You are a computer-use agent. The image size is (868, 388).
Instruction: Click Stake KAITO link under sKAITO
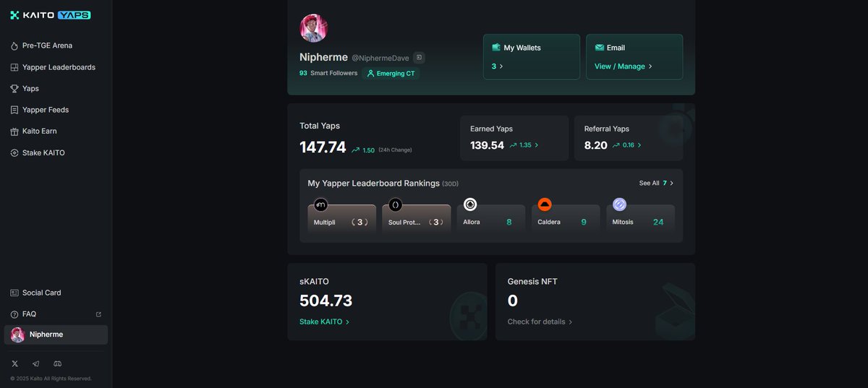pyautogui.click(x=325, y=322)
